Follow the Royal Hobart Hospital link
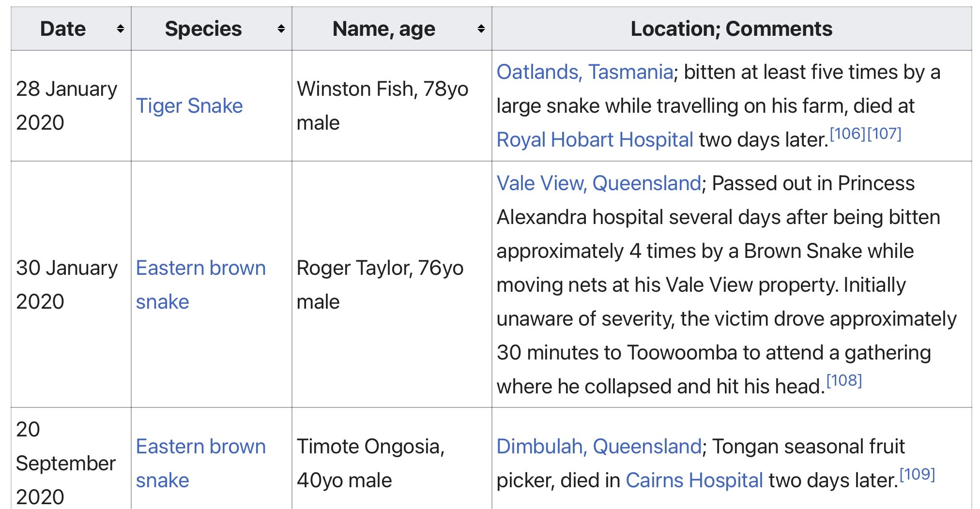 [x=595, y=140]
